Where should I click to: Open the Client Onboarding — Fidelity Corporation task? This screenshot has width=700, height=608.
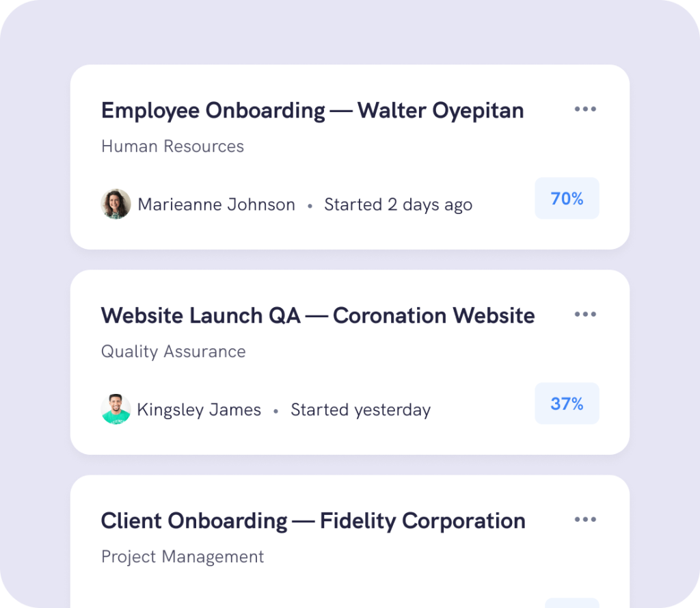(313, 520)
